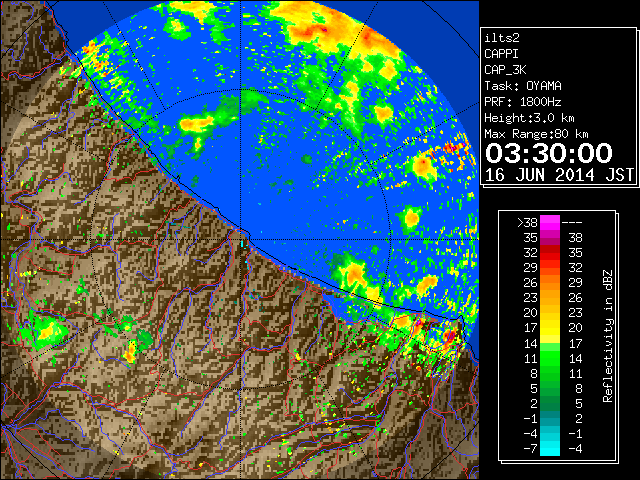The image size is (640, 480).
Task: Click the cyan radar site marker at map center
Action: [x=242, y=244]
